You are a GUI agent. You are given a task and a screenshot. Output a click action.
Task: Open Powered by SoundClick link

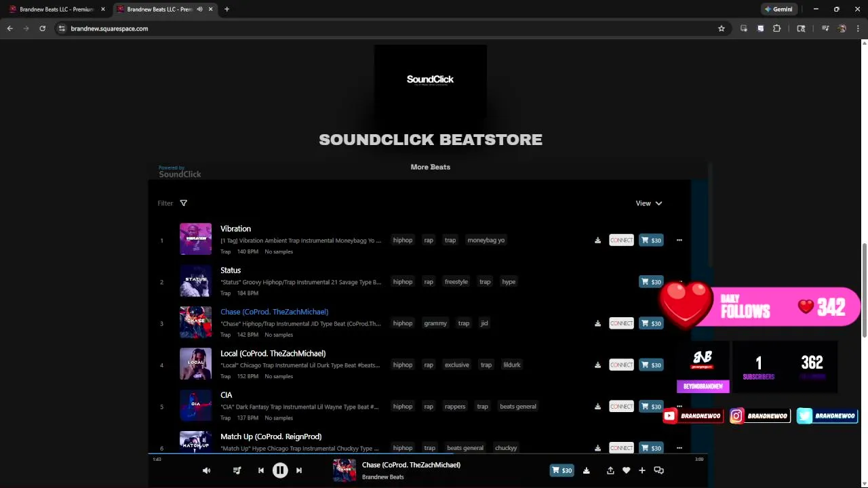coord(180,172)
